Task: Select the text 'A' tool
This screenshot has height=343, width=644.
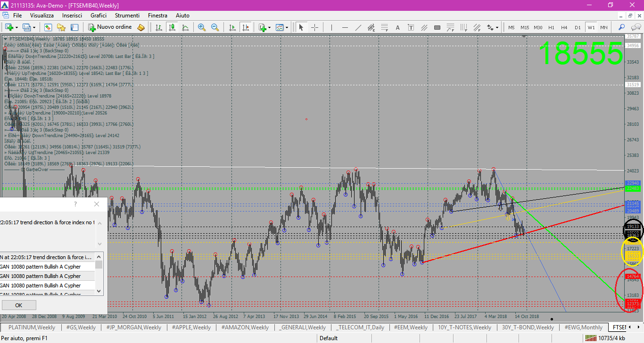Action: pyautogui.click(x=397, y=27)
